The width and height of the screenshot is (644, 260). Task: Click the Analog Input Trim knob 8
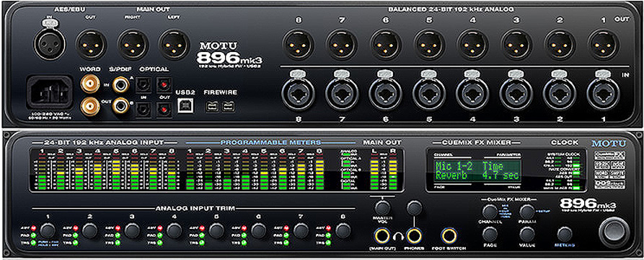click(x=343, y=230)
